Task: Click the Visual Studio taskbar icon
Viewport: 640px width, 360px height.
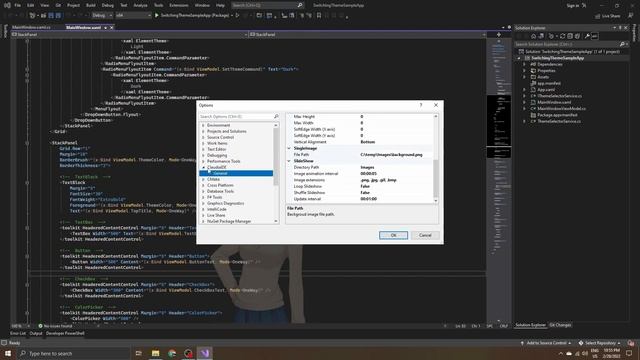Action: click(x=205, y=353)
